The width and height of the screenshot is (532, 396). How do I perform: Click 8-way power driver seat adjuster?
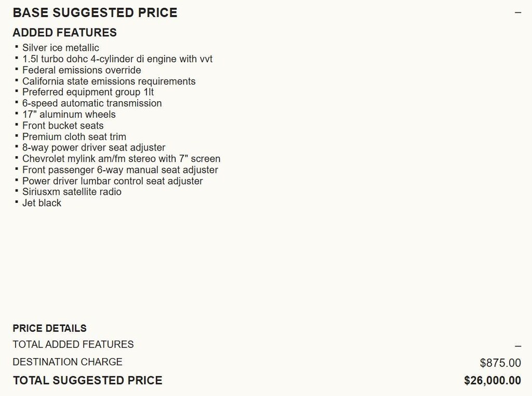point(94,147)
